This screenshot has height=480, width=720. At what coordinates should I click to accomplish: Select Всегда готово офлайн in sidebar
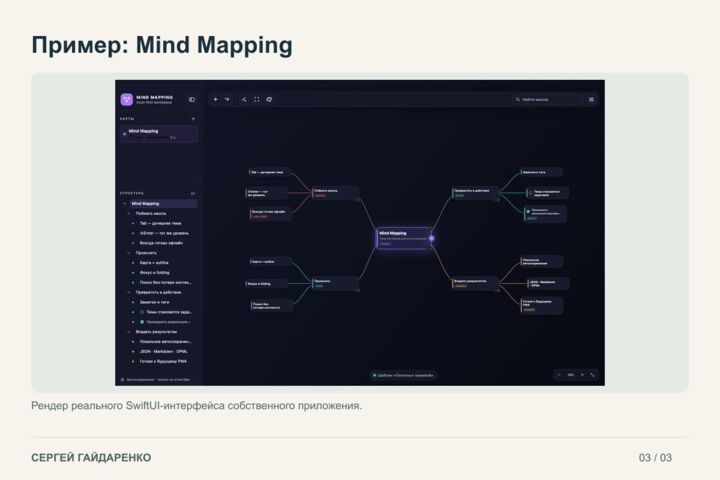point(161,243)
